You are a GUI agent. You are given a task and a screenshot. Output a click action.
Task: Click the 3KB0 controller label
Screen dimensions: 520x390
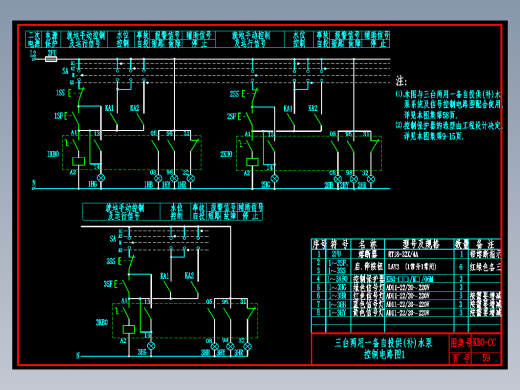pyautogui.click(x=102, y=322)
